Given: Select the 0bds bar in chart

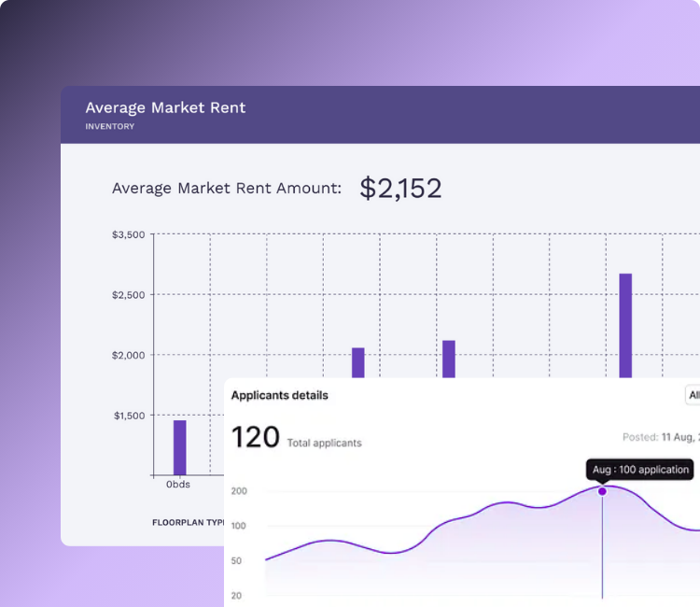Looking at the screenshot, I should click(x=179, y=447).
